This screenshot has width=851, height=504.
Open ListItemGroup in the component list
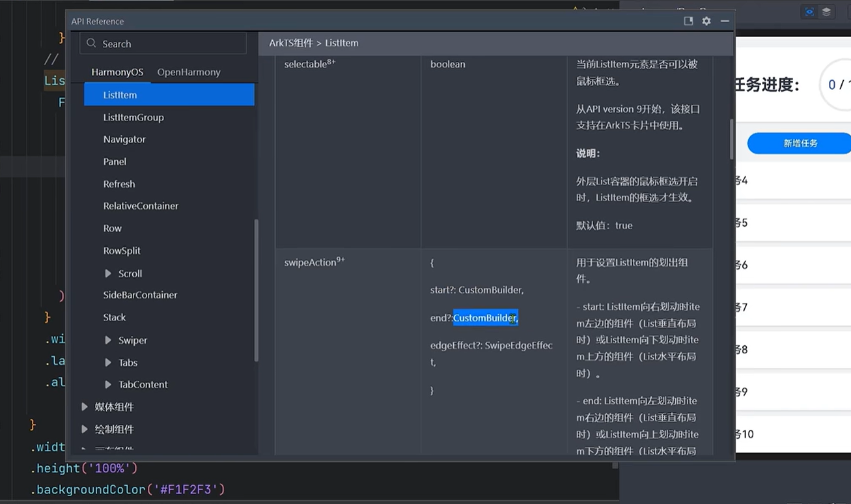(133, 118)
